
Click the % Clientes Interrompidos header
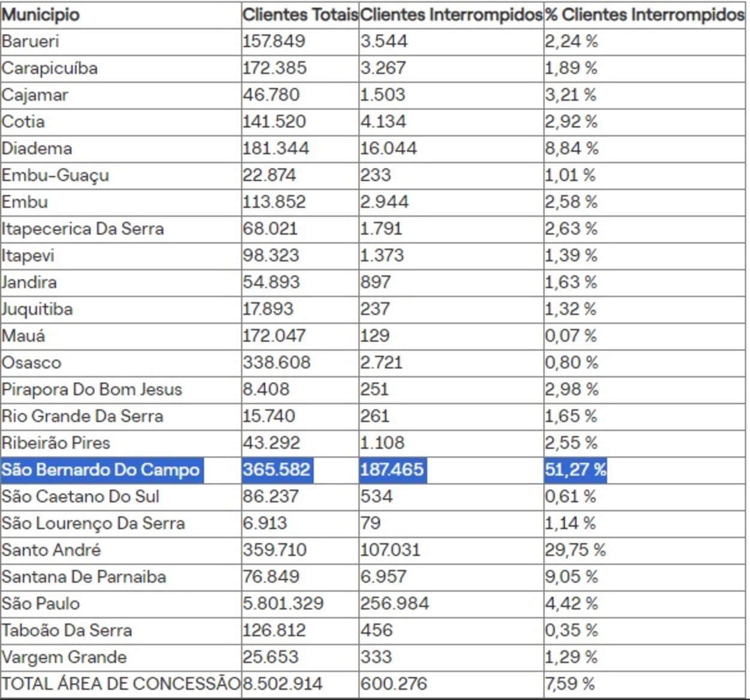pos(644,14)
